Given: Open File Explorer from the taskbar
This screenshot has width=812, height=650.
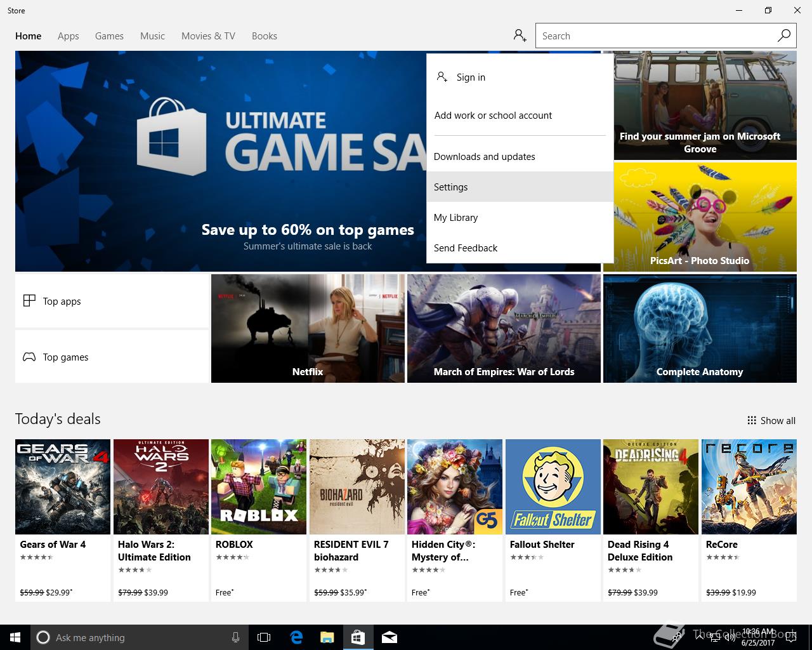Looking at the screenshot, I should [x=327, y=637].
